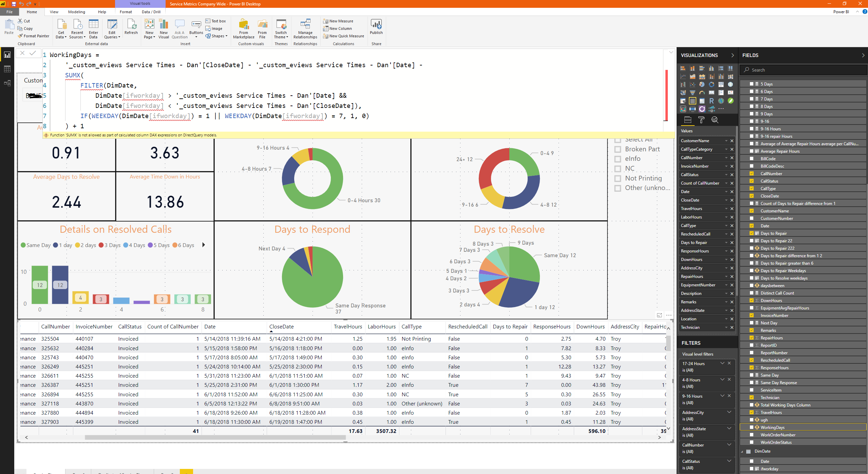Select the scatter chart visualization icon

click(x=693, y=84)
